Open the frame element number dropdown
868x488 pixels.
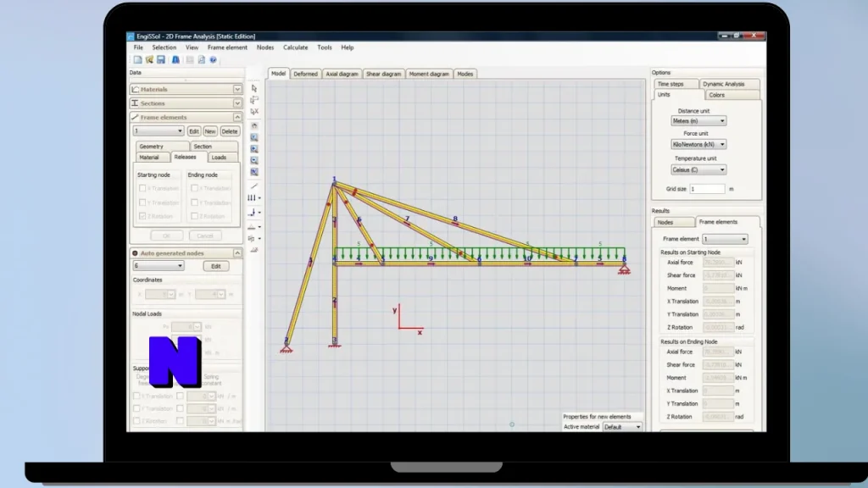[159, 131]
